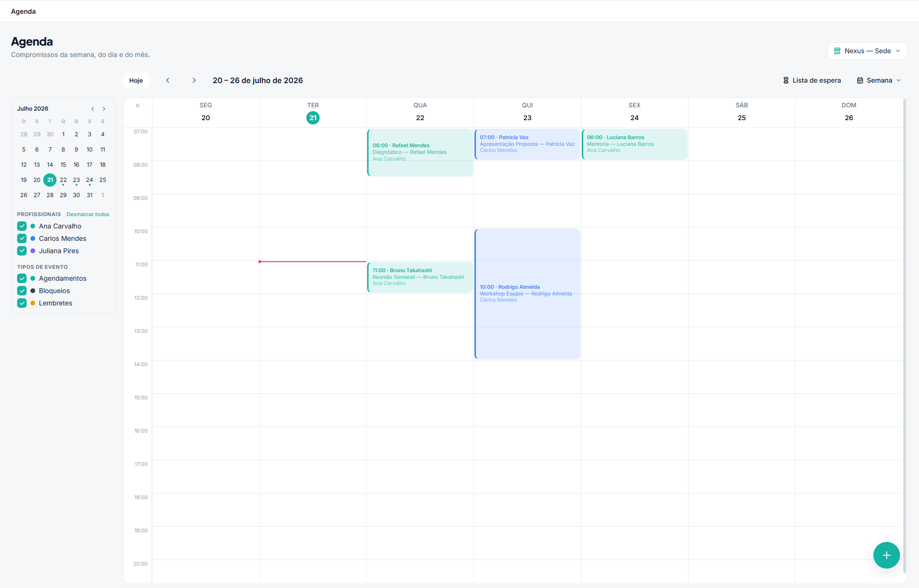
Task: Select day 31 in mini calendar
Action: pos(90,195)
